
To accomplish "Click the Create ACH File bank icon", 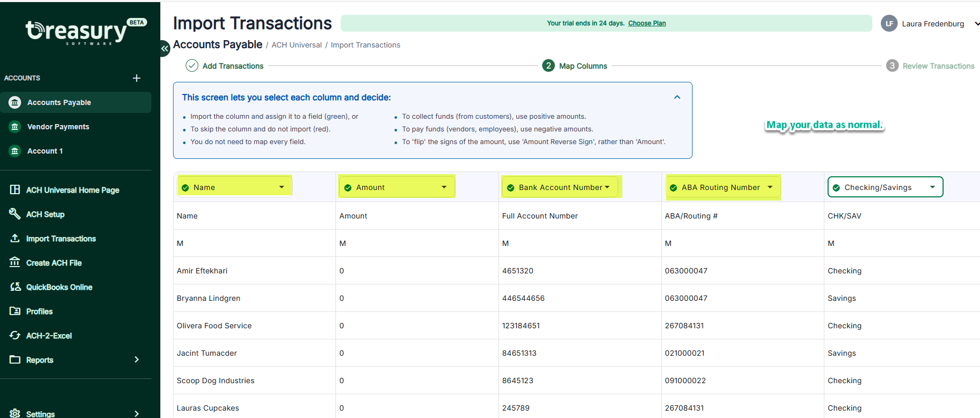I will point(15,262).
